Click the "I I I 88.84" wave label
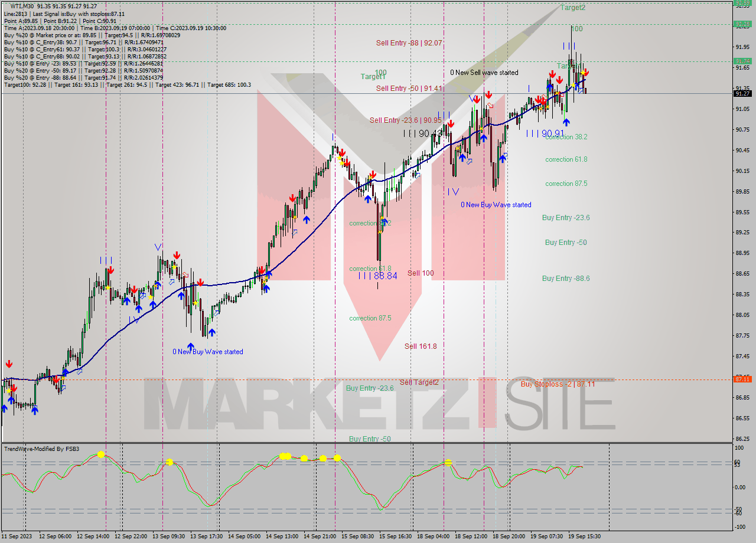 coord(378,276)
